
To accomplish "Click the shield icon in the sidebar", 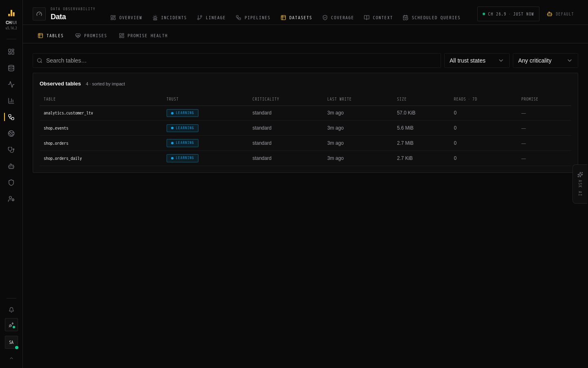I will tap(11, 183).
